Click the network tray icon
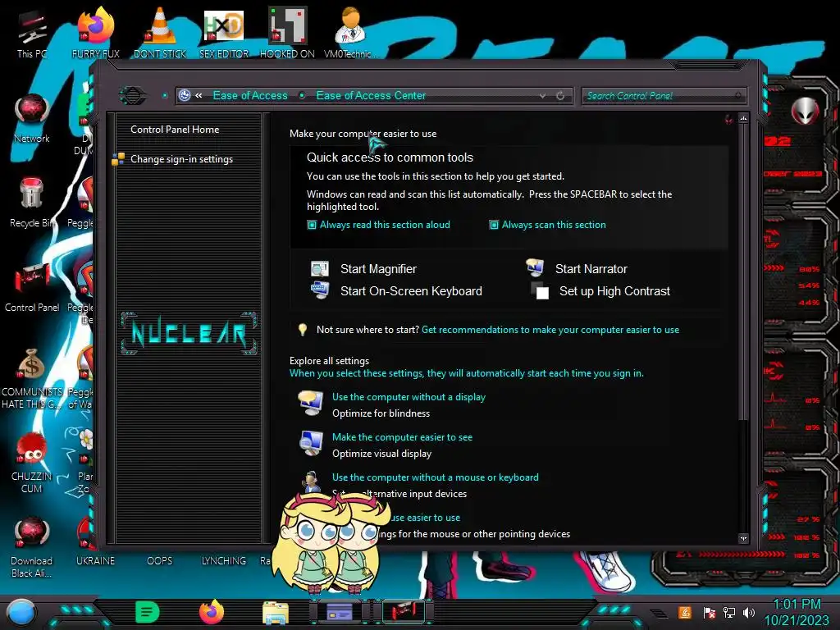840x630 pixels. point(729,612)
